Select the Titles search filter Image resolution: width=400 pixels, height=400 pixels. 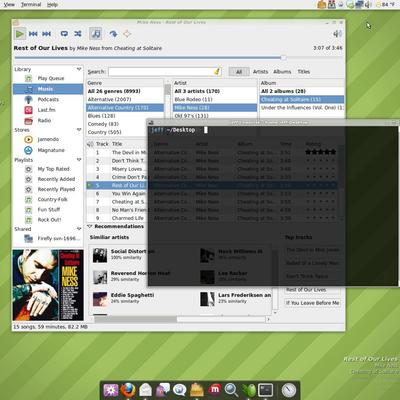point(304,72)
